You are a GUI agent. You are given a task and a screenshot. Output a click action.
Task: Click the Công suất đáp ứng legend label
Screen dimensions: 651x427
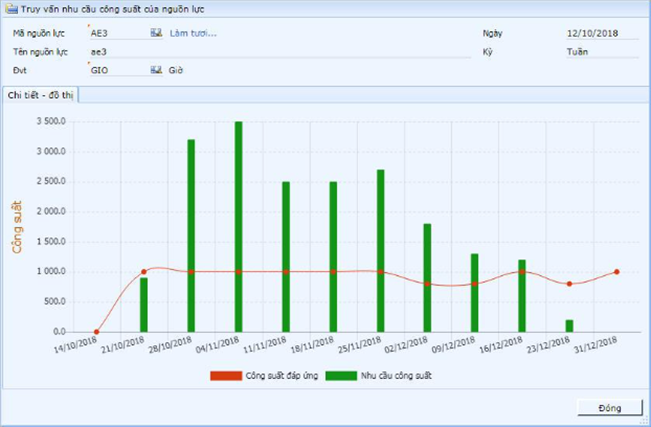[281, 376]
